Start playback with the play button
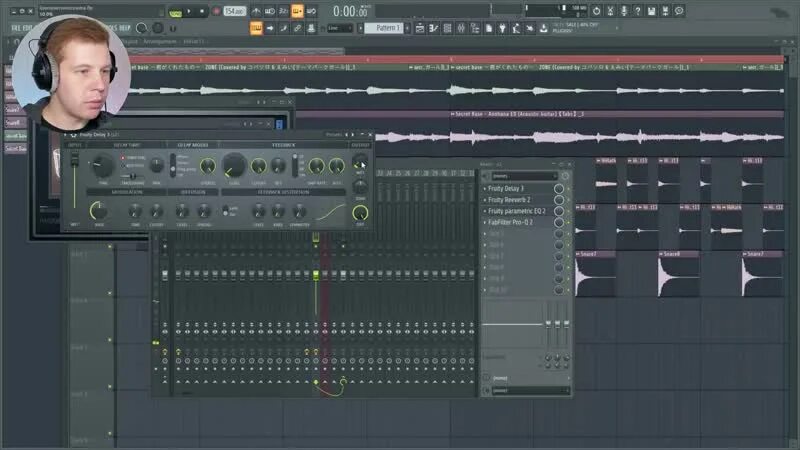This screenshot has width=800, height=450. tap(190, 11)
